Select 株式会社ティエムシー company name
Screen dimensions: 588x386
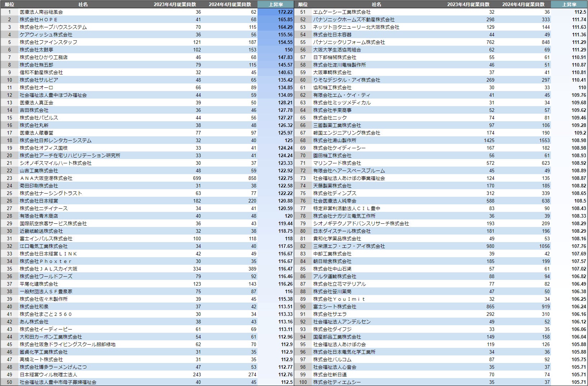point(337,382)
